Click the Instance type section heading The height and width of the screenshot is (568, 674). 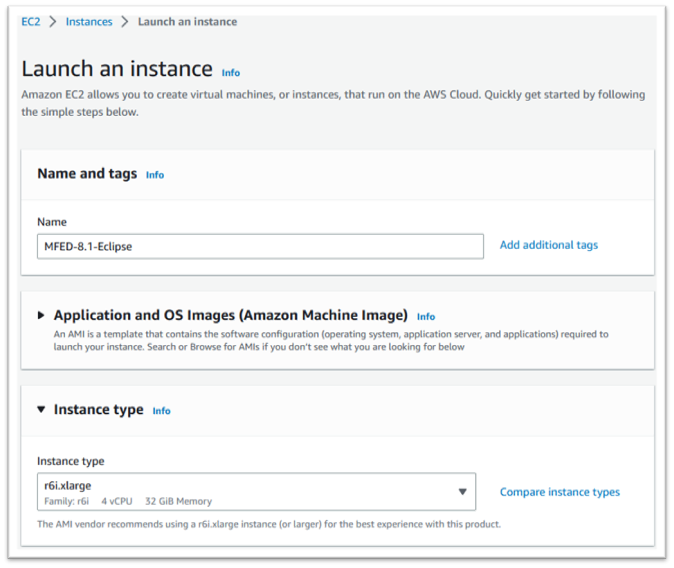98,410
